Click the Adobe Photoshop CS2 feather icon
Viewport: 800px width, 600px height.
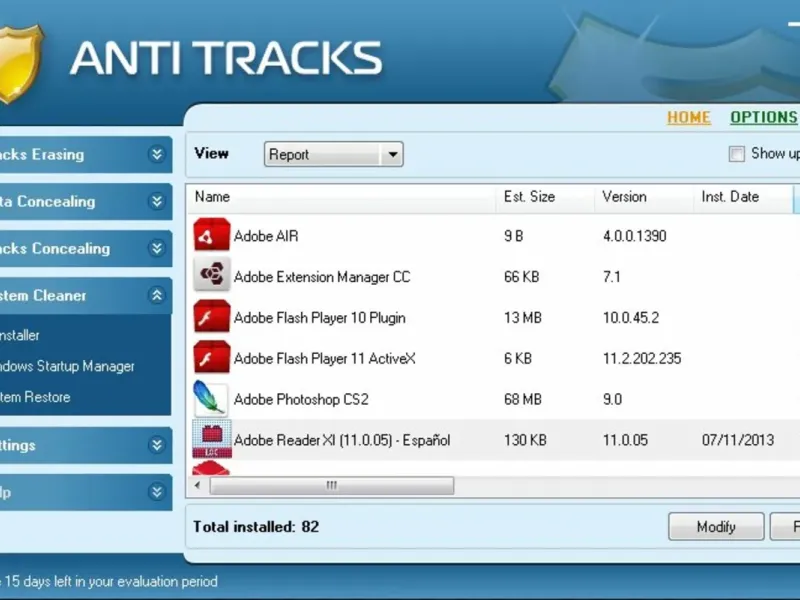point(211,398)
